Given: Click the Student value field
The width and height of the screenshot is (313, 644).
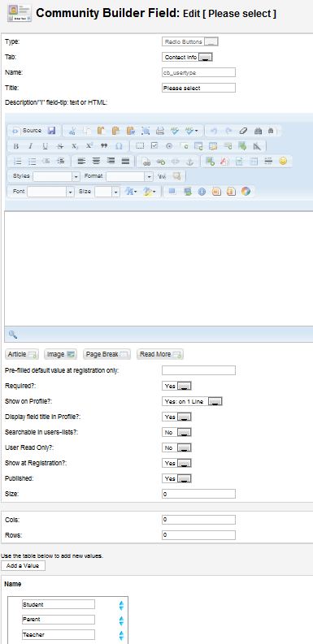Looking at the screenshot, I should pos(59,604).
